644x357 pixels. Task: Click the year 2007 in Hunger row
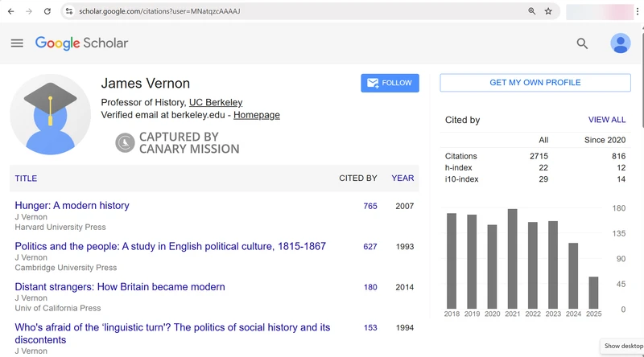tap(405, 206)
